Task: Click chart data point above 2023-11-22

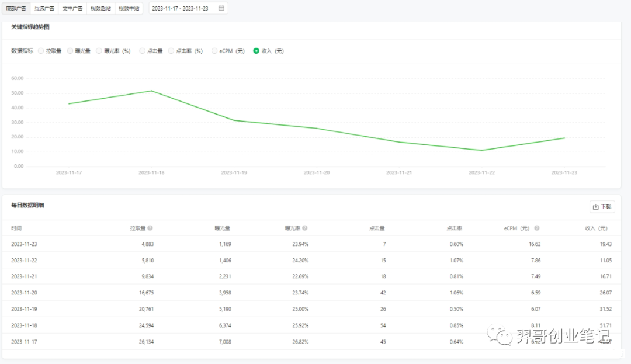Action: pyautogui.click(x=481, y=150)
